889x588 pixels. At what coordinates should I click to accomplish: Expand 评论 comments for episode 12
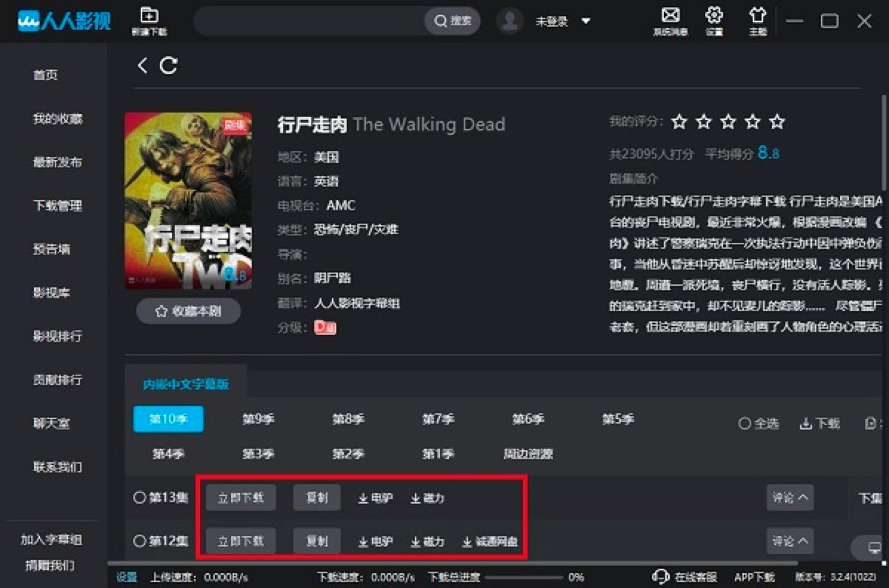(x=790, y=541)
